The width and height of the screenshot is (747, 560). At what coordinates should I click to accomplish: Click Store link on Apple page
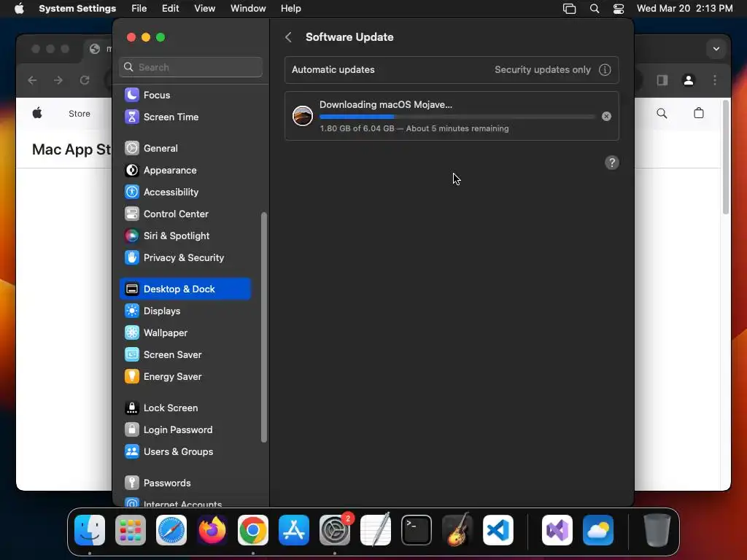pyautogui.click(x=79, y=113)
